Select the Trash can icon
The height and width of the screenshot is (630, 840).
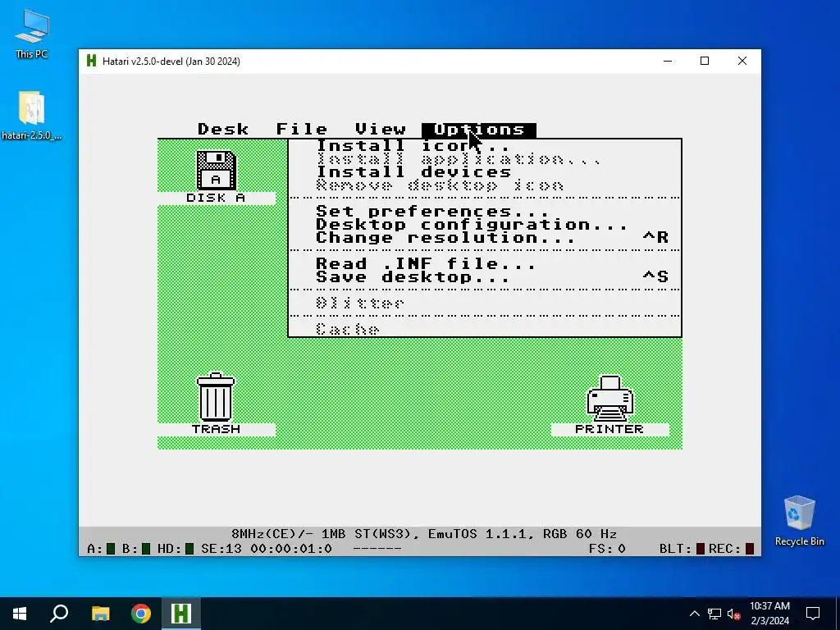(216, 397)
